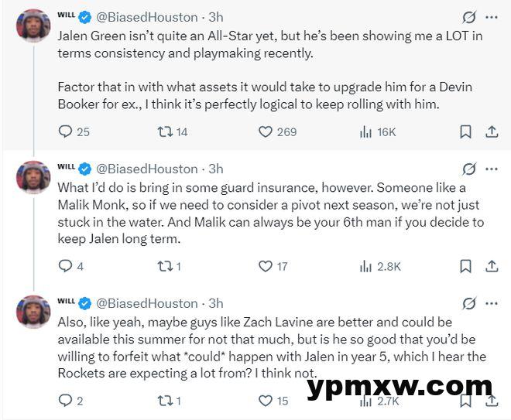
Task: Like the Malik Monk tweet
Action: 266,266
